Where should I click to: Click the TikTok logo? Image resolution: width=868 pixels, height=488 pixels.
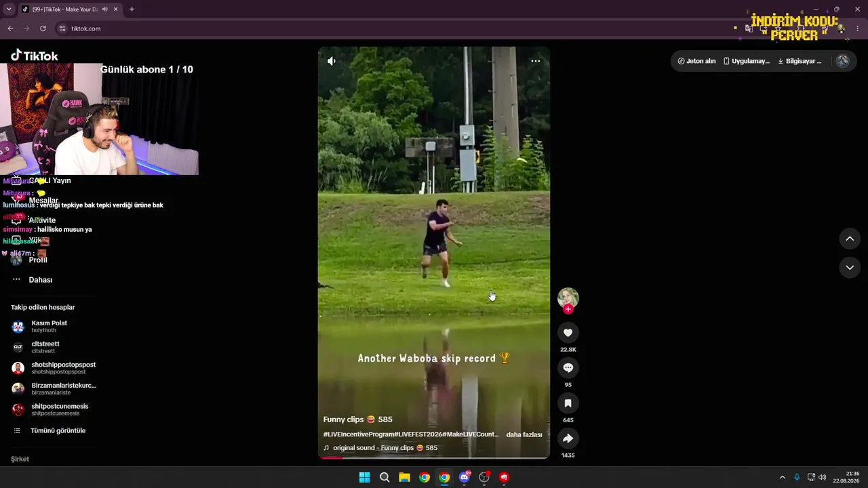(x=35, y=56)
